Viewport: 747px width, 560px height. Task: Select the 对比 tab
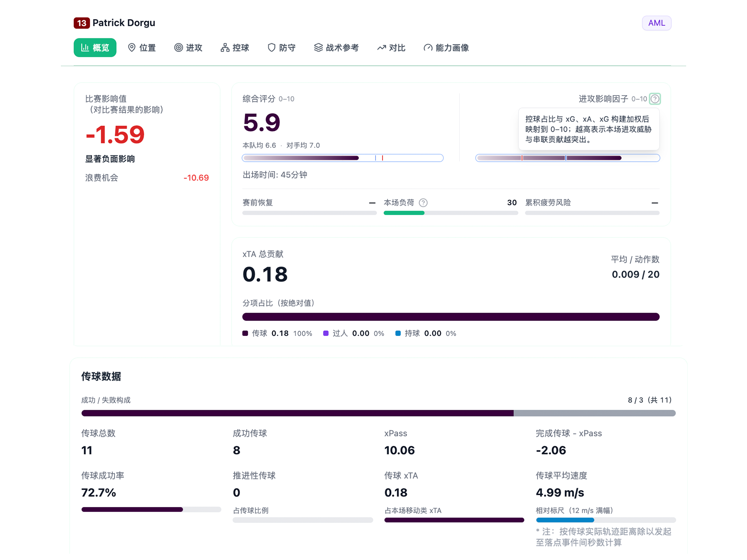tap(391, 48)
